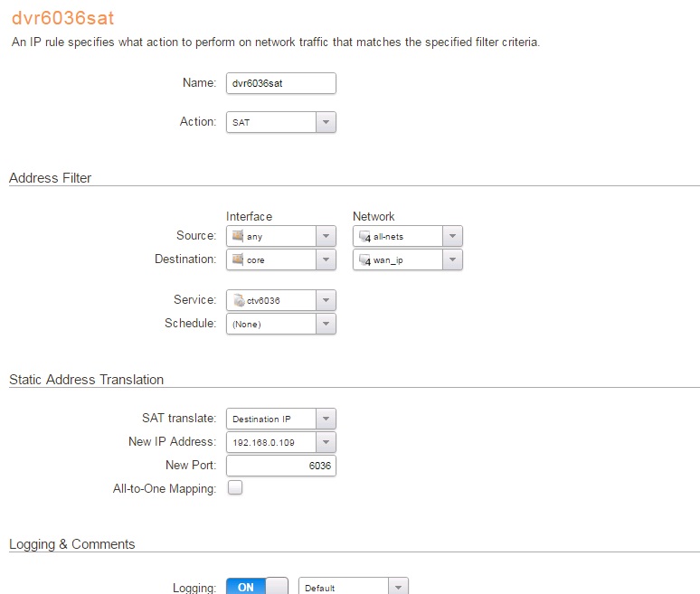Image resolution: width=700 pixels, height=594 pixels.
Task: Open the logging Default dropdown
Action: tap(353, 587)
